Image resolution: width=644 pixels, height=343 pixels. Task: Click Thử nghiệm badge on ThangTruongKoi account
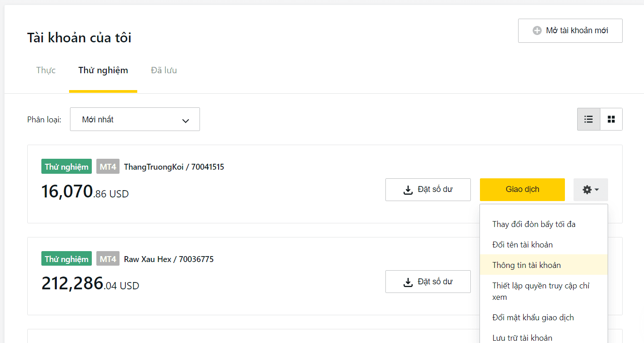[66, 167]
